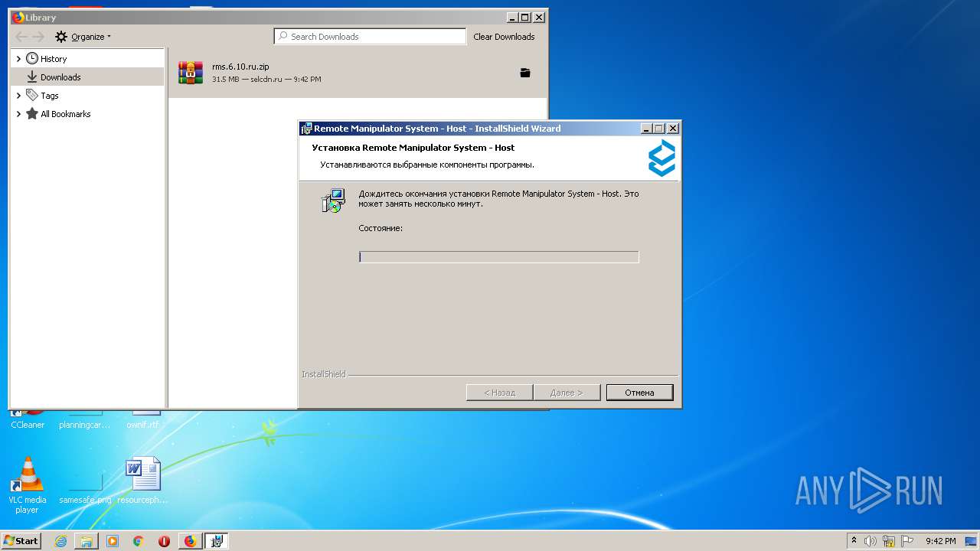Click the volume speaker tray icon
The image size is (980, 551).
(x=871, y=541)
